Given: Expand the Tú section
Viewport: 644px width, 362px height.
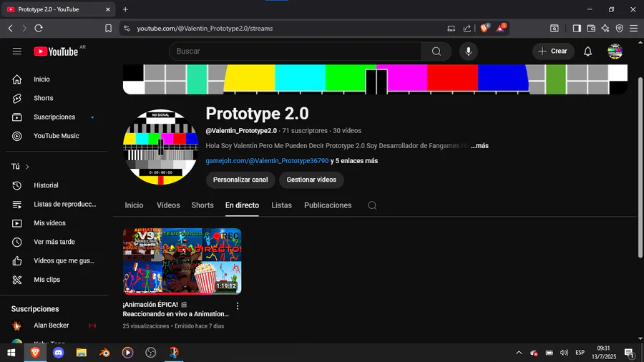Looking at the screenshot, I should (20, 167).
